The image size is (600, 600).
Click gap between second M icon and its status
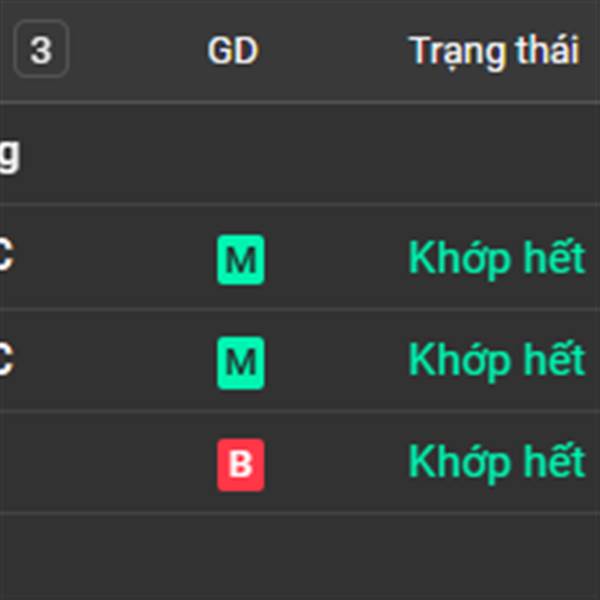coord(335,361)
